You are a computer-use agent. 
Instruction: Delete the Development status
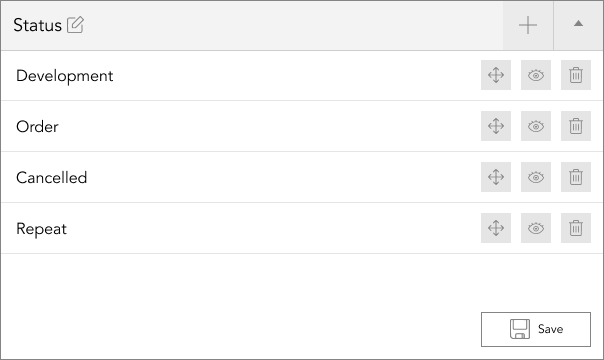[x=576, y=75]
